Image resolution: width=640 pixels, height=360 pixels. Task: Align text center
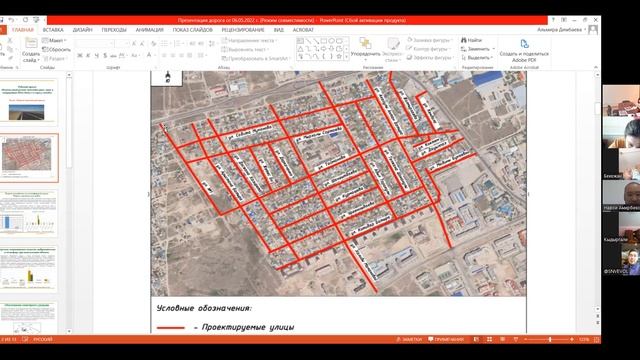click(x=173, y=56)
